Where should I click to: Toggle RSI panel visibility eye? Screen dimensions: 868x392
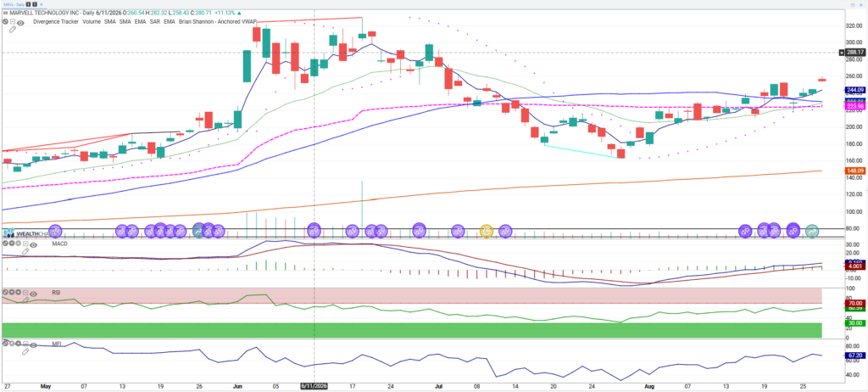point(33,294)
